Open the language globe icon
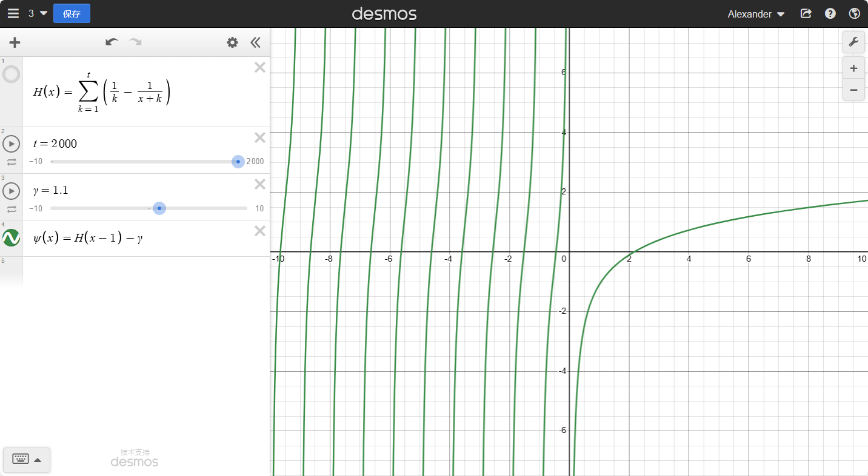 point(855,13)
